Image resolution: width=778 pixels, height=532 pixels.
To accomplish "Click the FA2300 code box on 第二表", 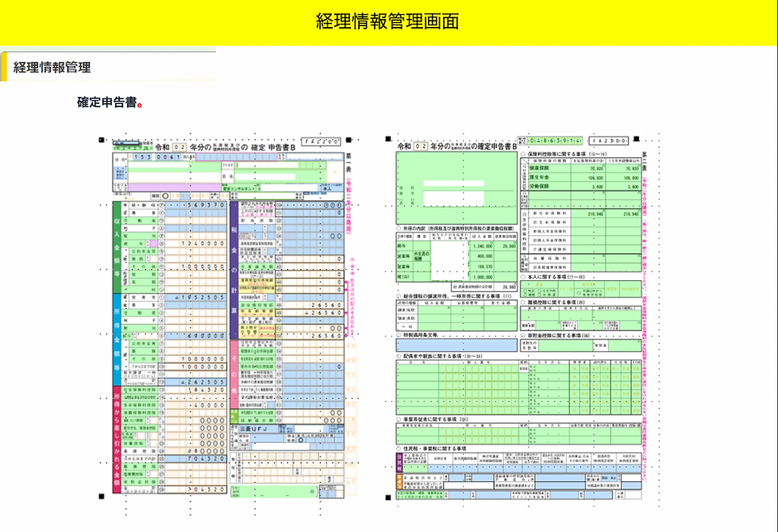I will tap(608, 141).
